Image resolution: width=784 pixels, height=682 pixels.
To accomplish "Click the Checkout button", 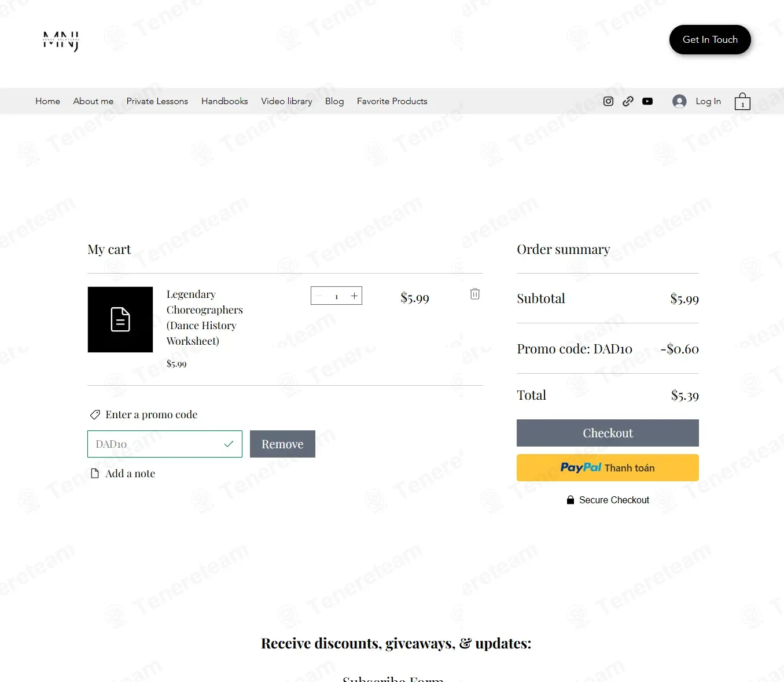I will tap(608, 433).
